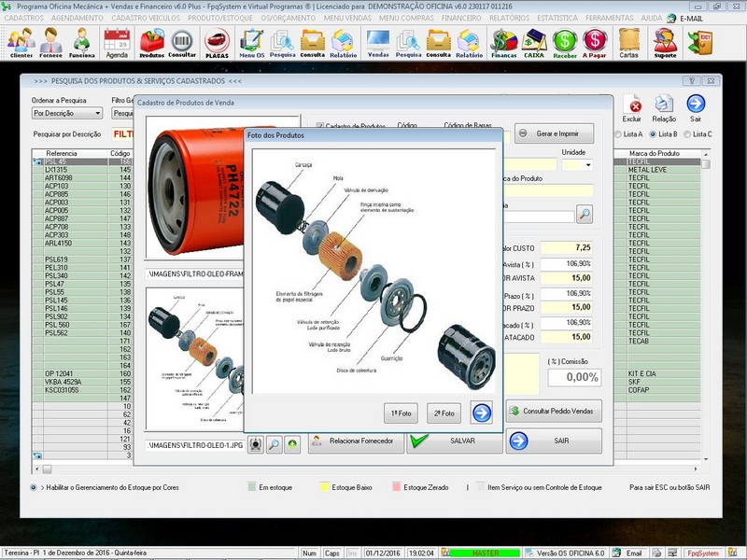Click Consultar Pedido Vendas button
This screenshot has height=560, width=747.
coord(554,411)
